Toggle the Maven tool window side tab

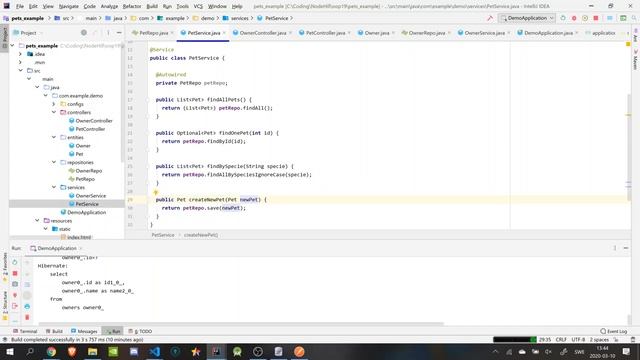(636, 60)
